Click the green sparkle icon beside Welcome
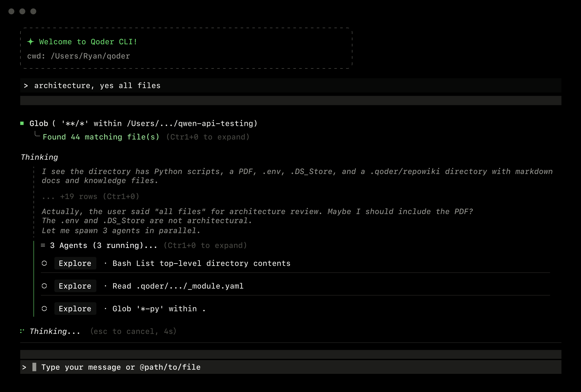The height and width of the screenshot is (392, 581). 30,42
